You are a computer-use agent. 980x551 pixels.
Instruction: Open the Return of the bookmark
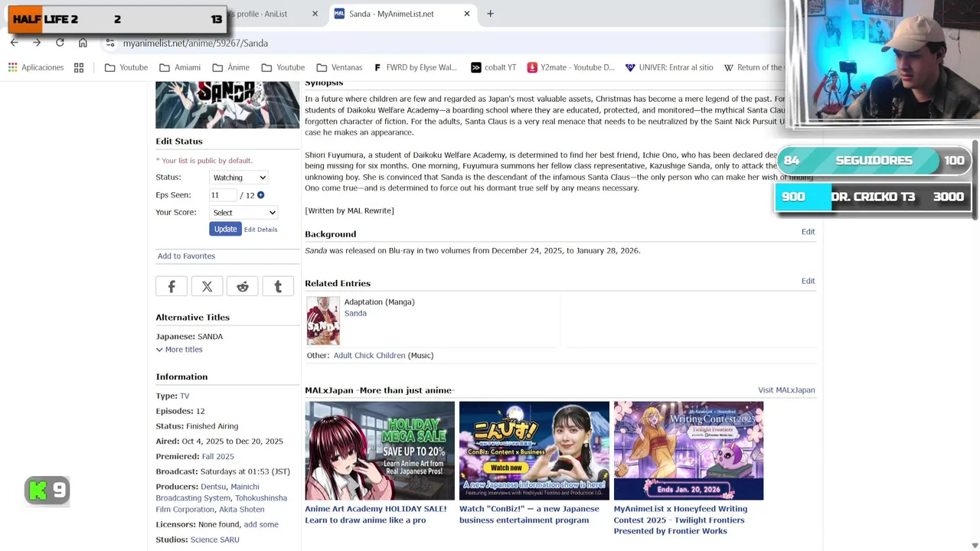pyautogui.click(x=753, y=67)
